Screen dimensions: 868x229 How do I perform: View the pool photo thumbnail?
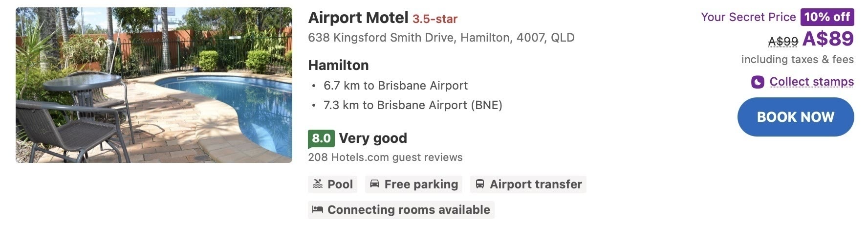[154, 85]
